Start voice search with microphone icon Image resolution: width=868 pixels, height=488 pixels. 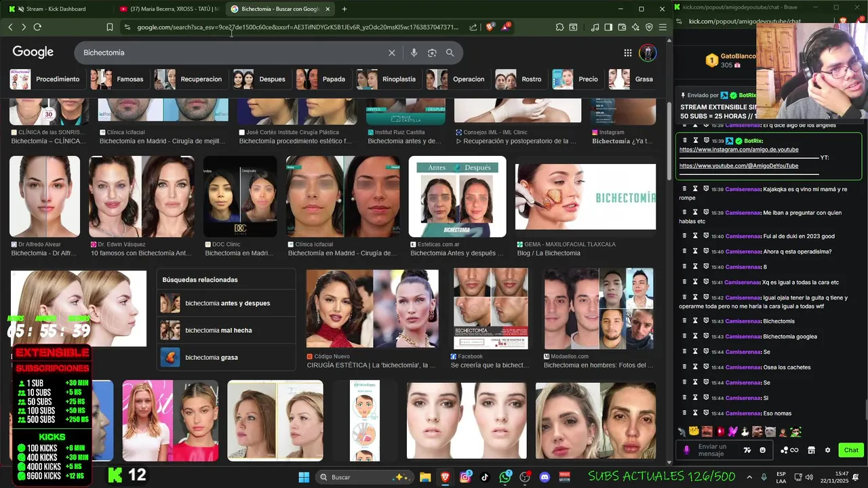point(414,53)
